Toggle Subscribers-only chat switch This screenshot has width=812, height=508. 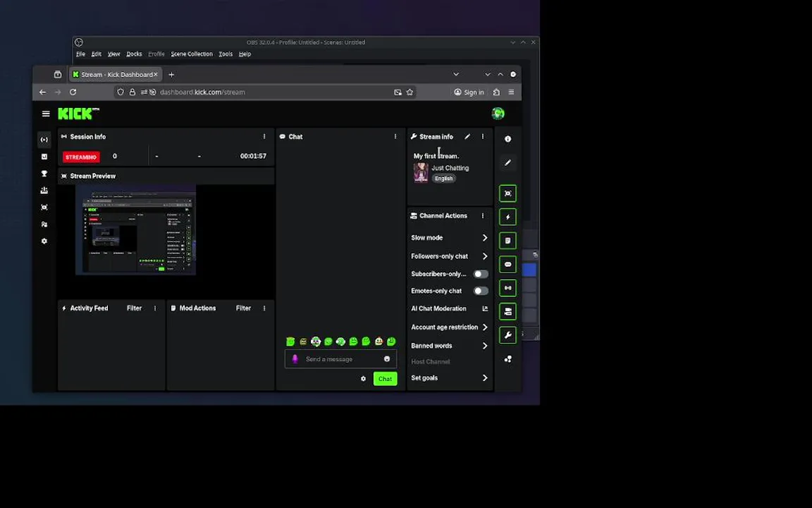coord(481,274)
